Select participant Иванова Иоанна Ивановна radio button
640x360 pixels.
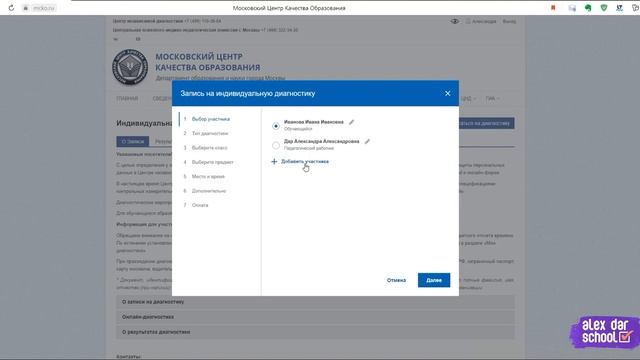[276, 126]
